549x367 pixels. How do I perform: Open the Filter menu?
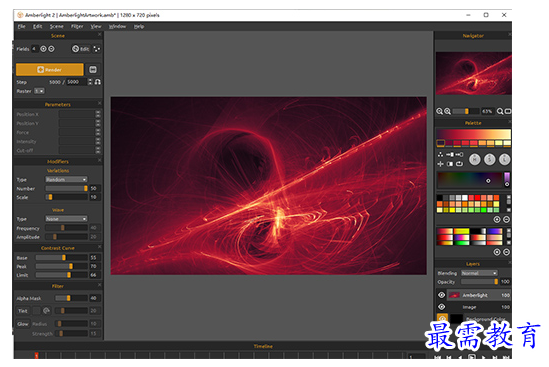[x=77, y=26]
